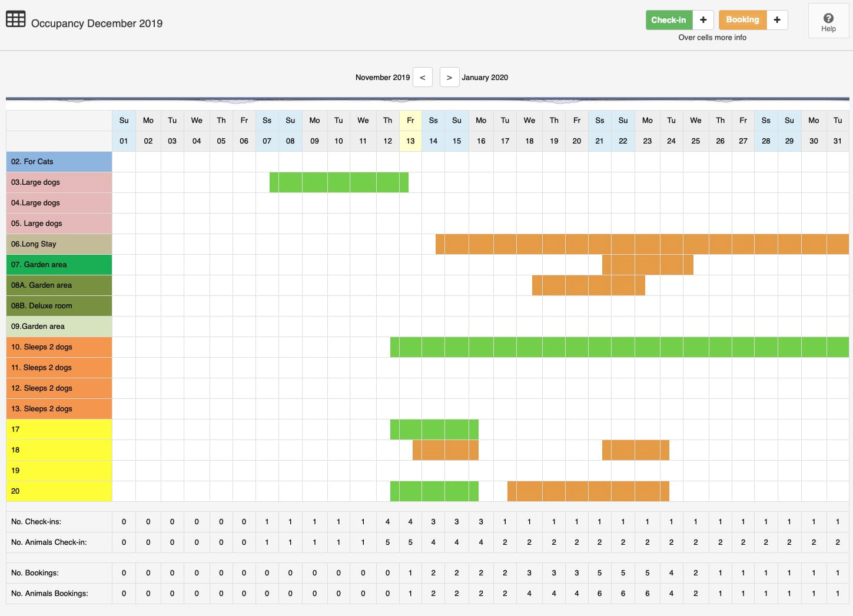Select the 02. For Cats row label

pos(59,162)
